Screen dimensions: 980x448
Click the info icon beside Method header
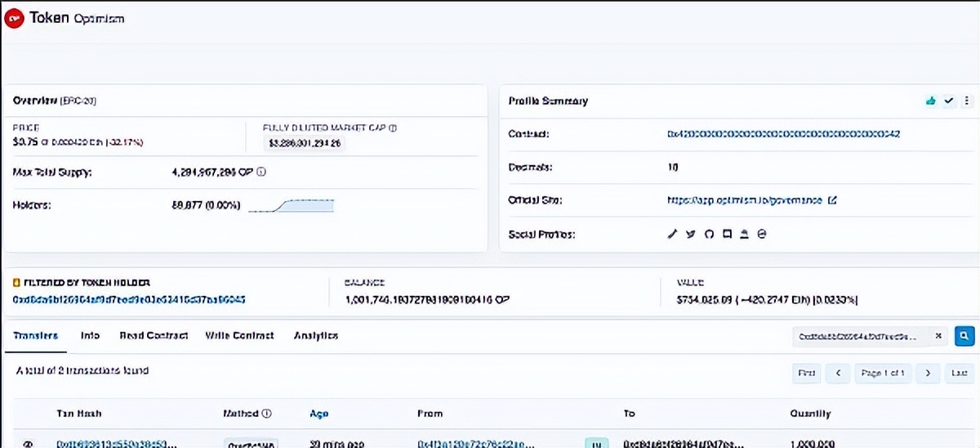(x=267, y=414)
